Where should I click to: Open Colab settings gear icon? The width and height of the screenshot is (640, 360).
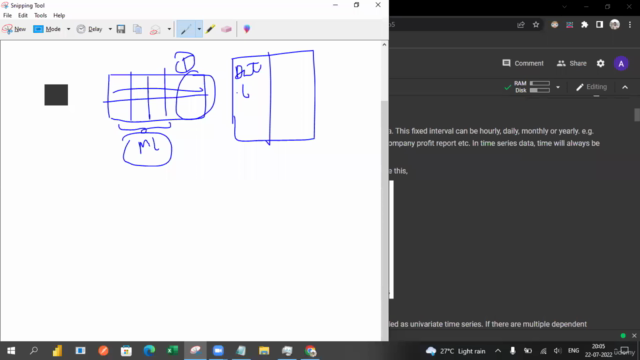(600, 63)
